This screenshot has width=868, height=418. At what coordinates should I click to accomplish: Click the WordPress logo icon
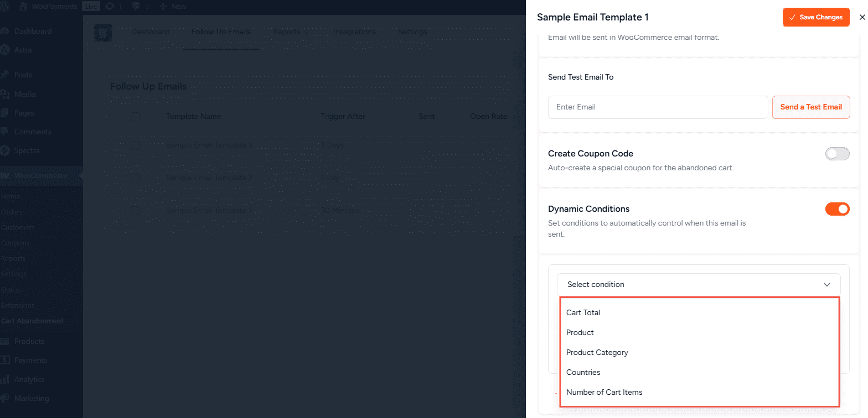pyautogui.click(x=5, y=7)
